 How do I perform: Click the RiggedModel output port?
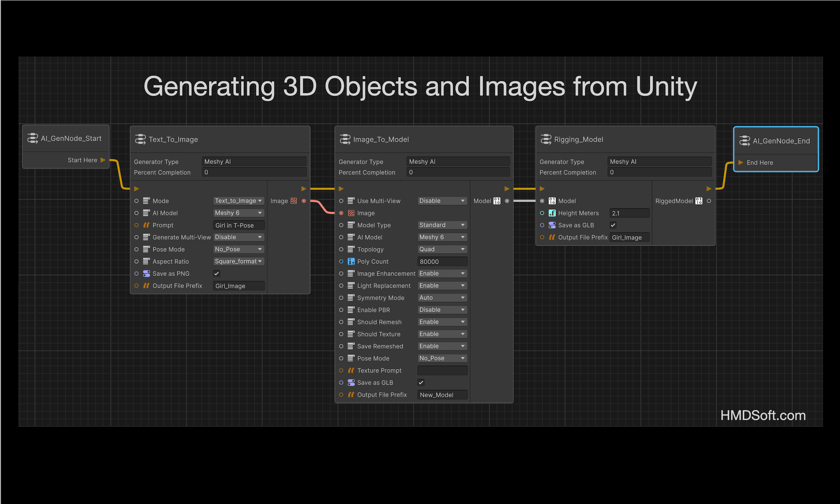tap(709, 201)
